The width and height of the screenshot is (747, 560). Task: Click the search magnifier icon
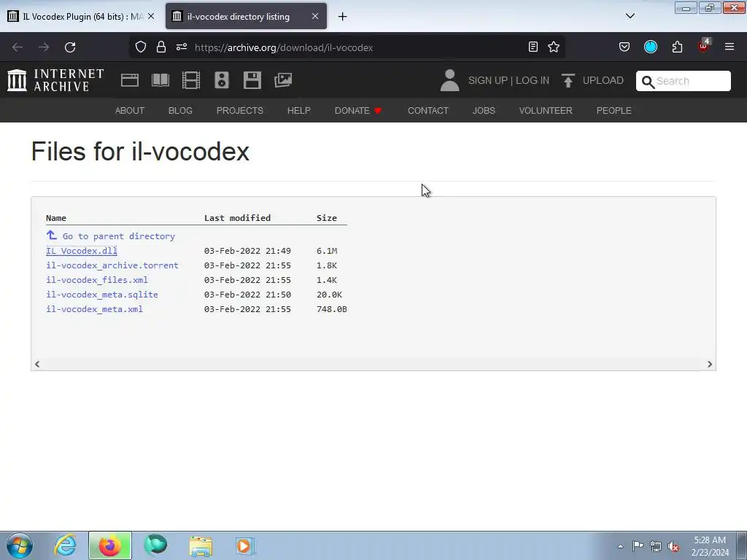[648, 82]
